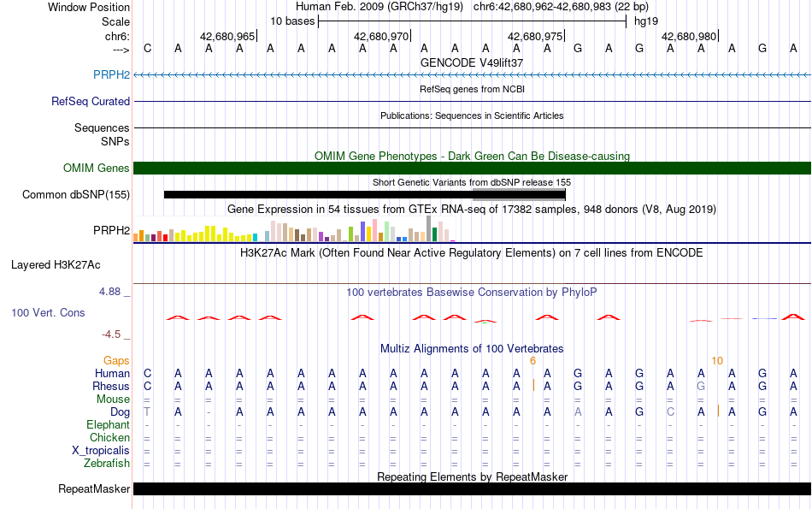Image resolution: width=812 pixels, height=509 pixels.
Task: Open the Multiz Alignments of 100 Vertebrates title
Action: [x=472, y=348]
